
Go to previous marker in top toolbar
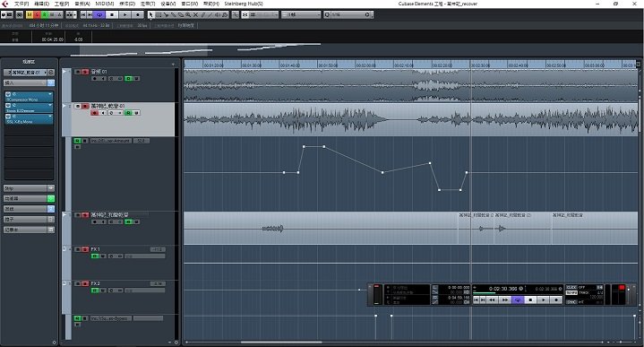click(x=83, y=15)
